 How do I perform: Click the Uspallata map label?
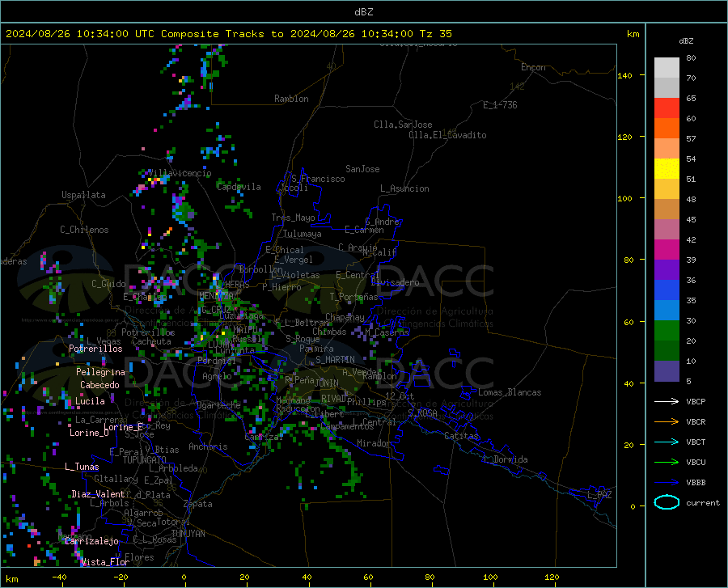[x=83, y=195]
